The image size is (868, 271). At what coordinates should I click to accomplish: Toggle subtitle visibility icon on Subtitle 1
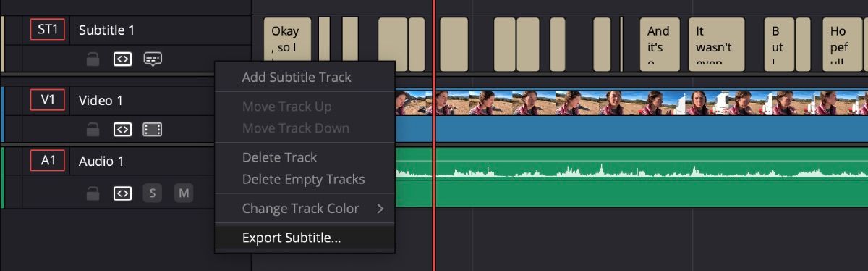click(152, 60)
